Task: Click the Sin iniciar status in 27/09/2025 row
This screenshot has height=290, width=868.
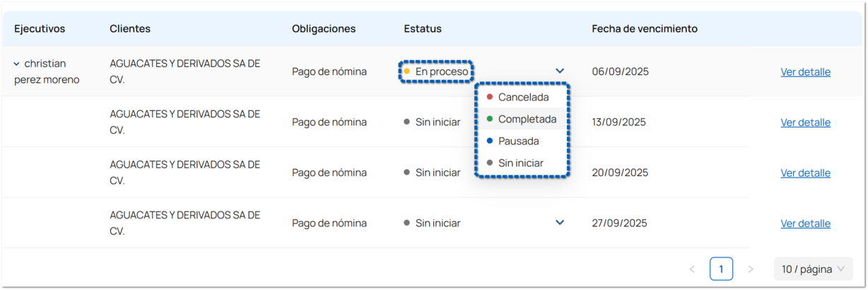Action: [437, 223]
